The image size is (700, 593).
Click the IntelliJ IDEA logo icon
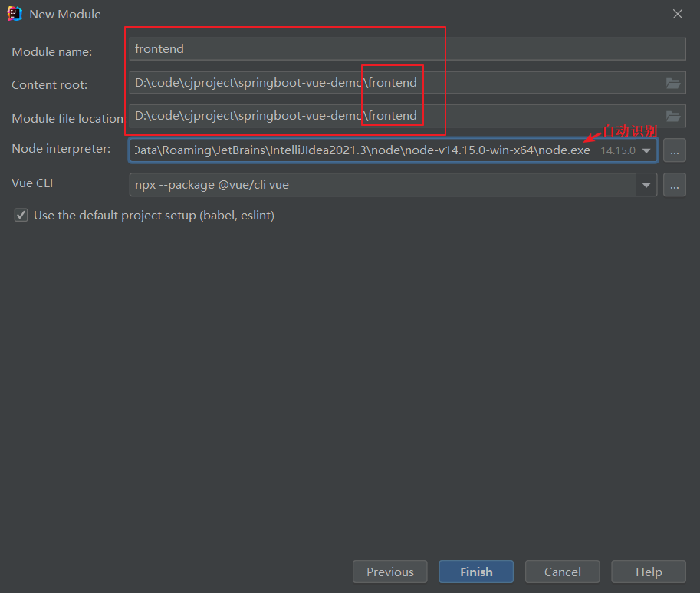pos(15,14)
